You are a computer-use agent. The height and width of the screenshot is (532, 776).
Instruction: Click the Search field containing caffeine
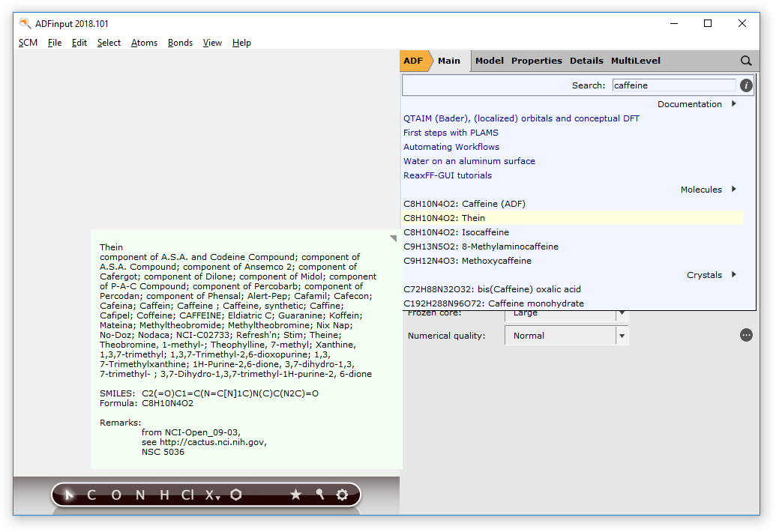tap(674, 85)
